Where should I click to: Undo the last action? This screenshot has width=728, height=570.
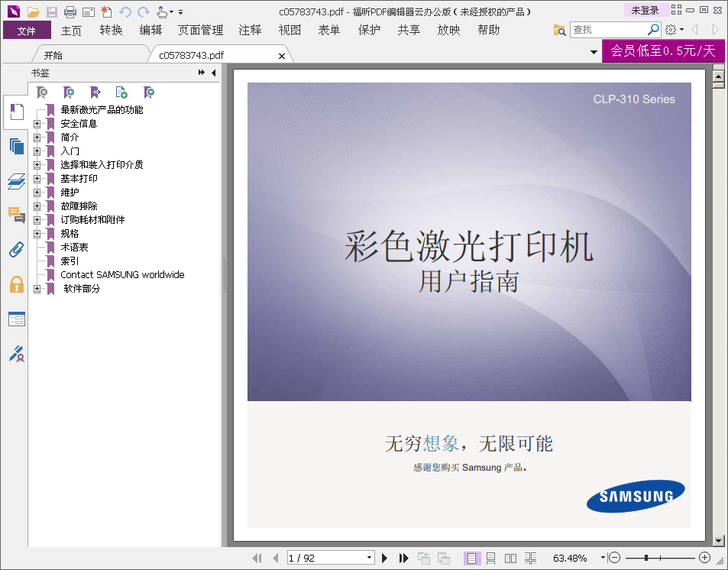pos(125,11)
